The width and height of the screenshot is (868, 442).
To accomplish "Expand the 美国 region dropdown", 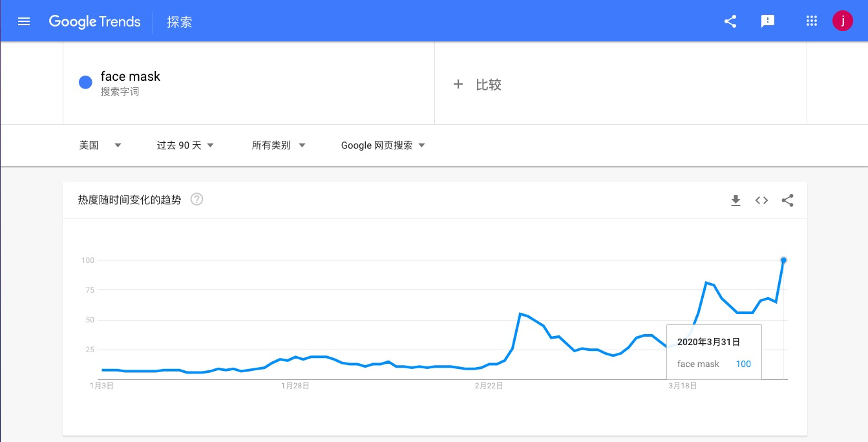I will click(x=100, y=145).
